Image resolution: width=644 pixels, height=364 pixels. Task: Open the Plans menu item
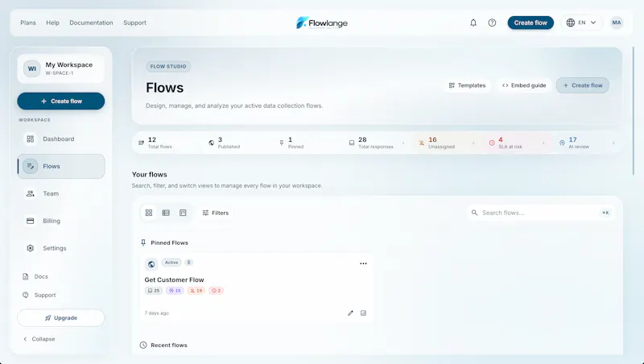pyautogui.click(x=28, y=23)
